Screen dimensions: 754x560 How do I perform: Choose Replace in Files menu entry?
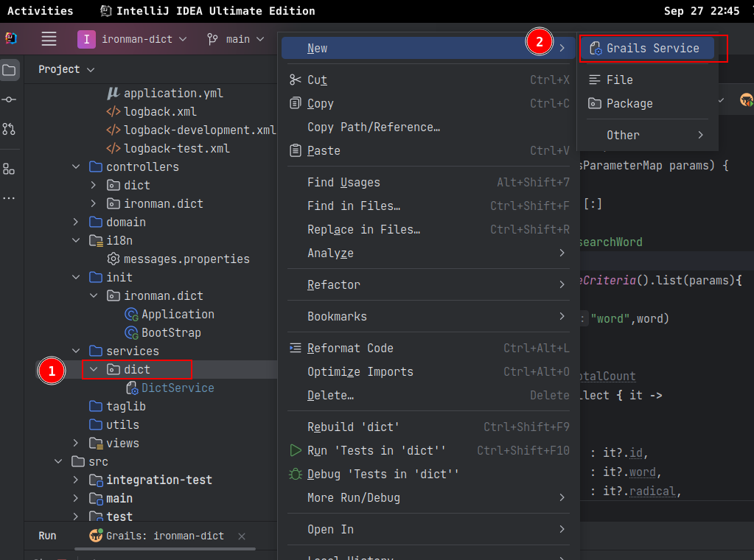click(x=429, y=229)
